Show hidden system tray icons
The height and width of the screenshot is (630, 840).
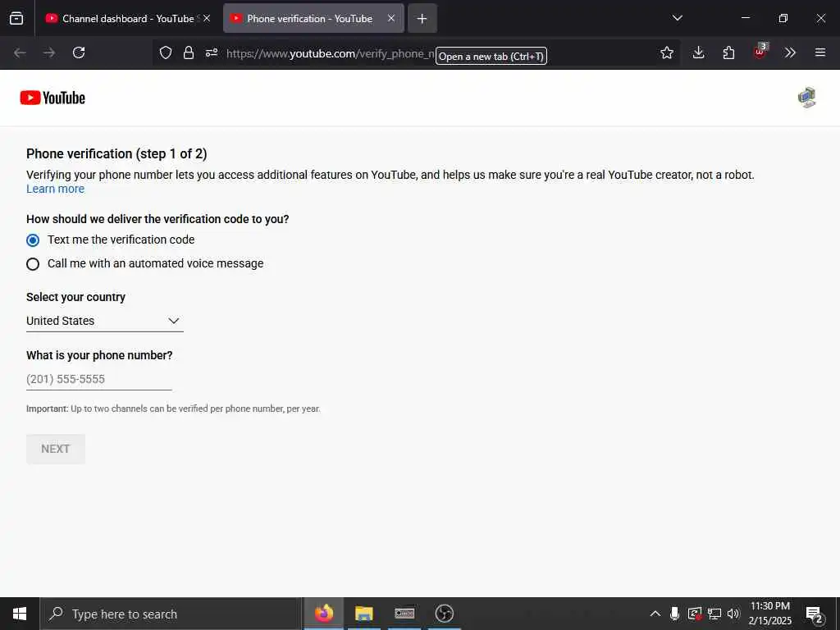click(655, 614)
